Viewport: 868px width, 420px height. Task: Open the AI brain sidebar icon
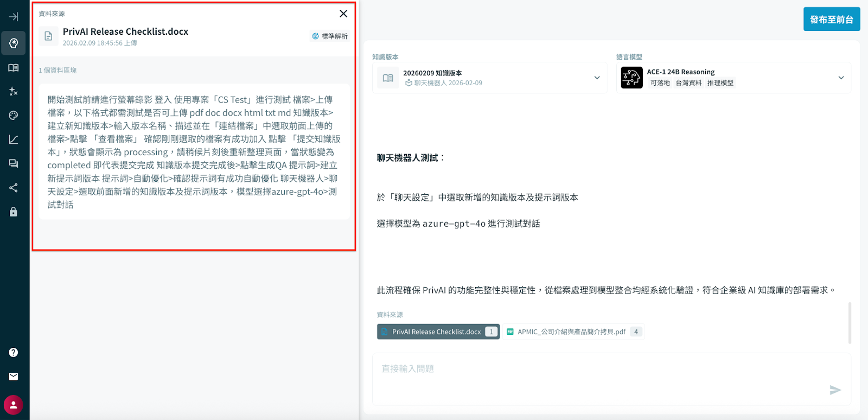14,43
